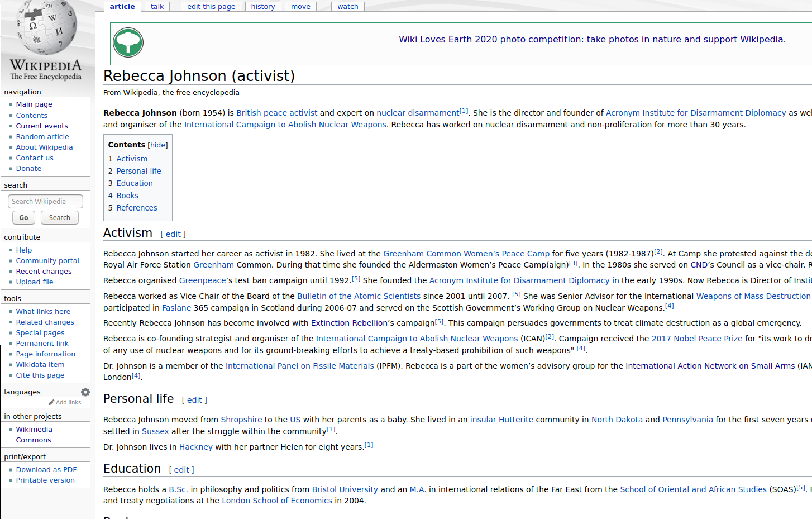Open the languages settings gear icon
Viewport: 812px width, 519px height.
click(x=85, y=392)
